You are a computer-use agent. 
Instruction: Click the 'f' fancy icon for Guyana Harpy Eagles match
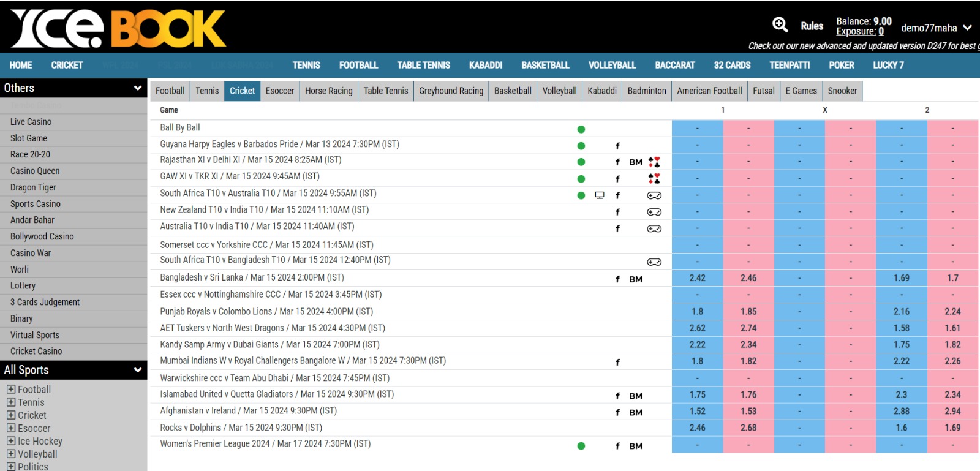pyautogui.click(x=617, y=146)
